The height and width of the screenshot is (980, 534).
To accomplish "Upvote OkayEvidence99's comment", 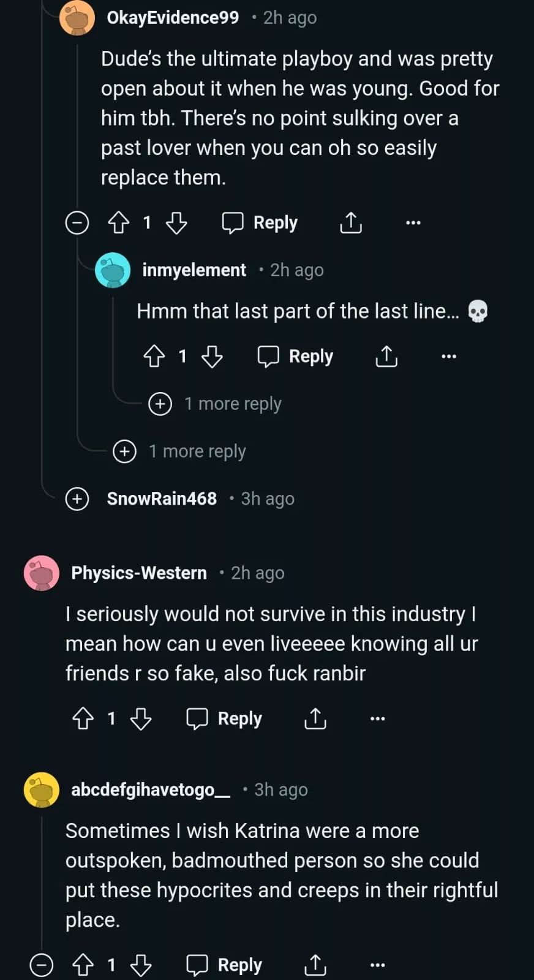I will [x=118, y=223].
